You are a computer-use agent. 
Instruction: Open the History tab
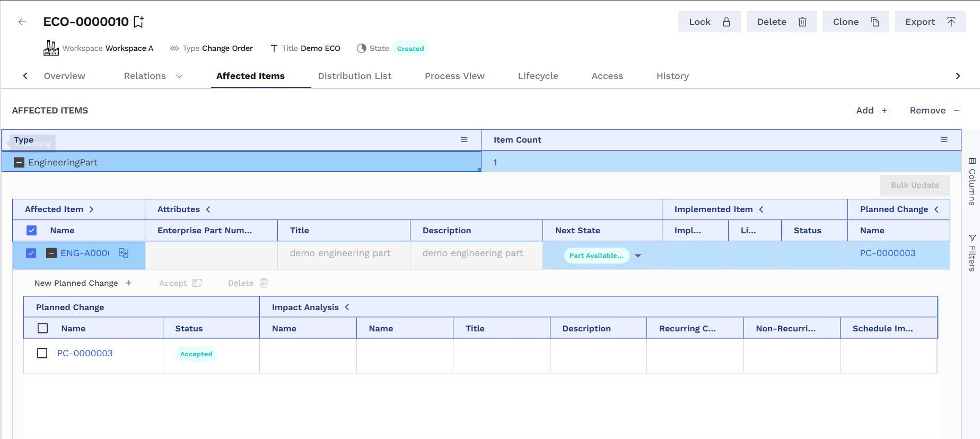(672, 76)
